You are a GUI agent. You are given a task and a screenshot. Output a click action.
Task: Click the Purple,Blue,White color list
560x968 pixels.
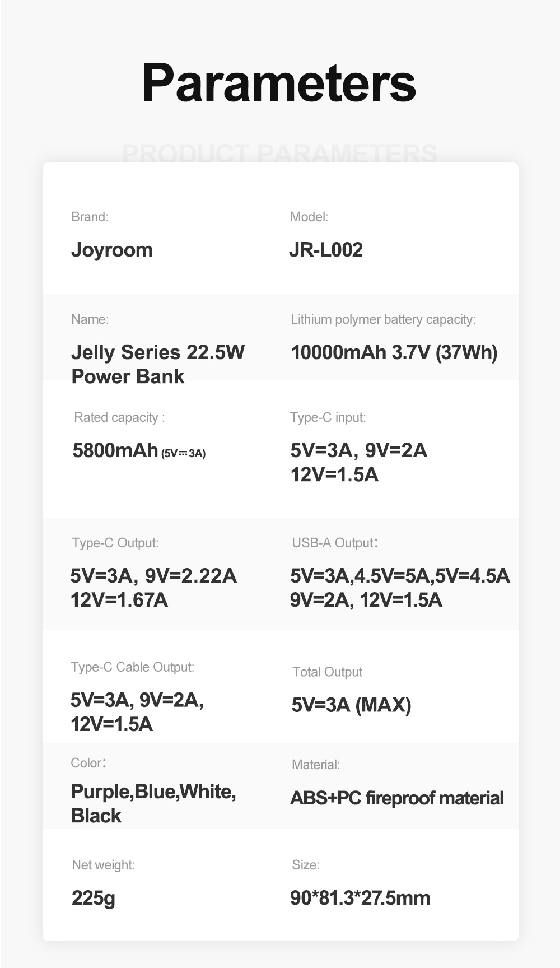(x=153, y=792)
